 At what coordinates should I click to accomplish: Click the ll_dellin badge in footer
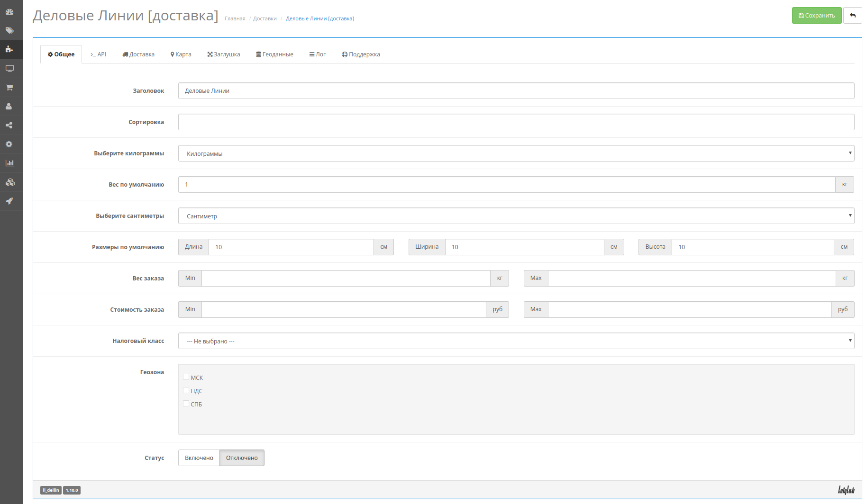[x=51, y=490]
